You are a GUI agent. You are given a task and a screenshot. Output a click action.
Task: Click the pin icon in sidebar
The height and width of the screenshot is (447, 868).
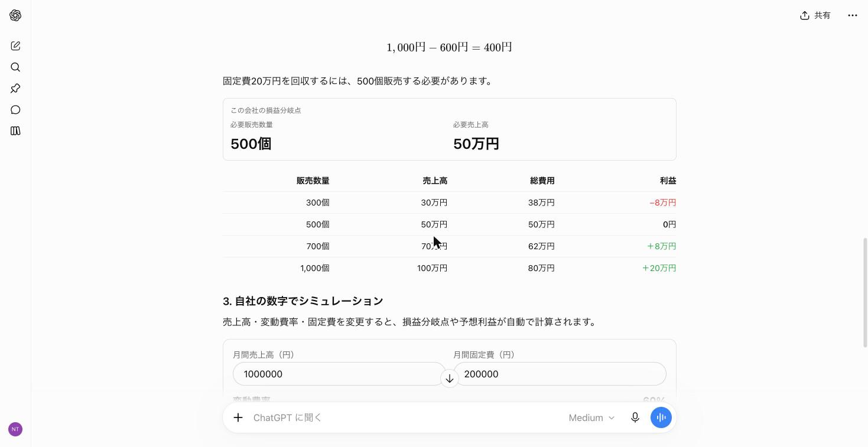click(15, 89)
